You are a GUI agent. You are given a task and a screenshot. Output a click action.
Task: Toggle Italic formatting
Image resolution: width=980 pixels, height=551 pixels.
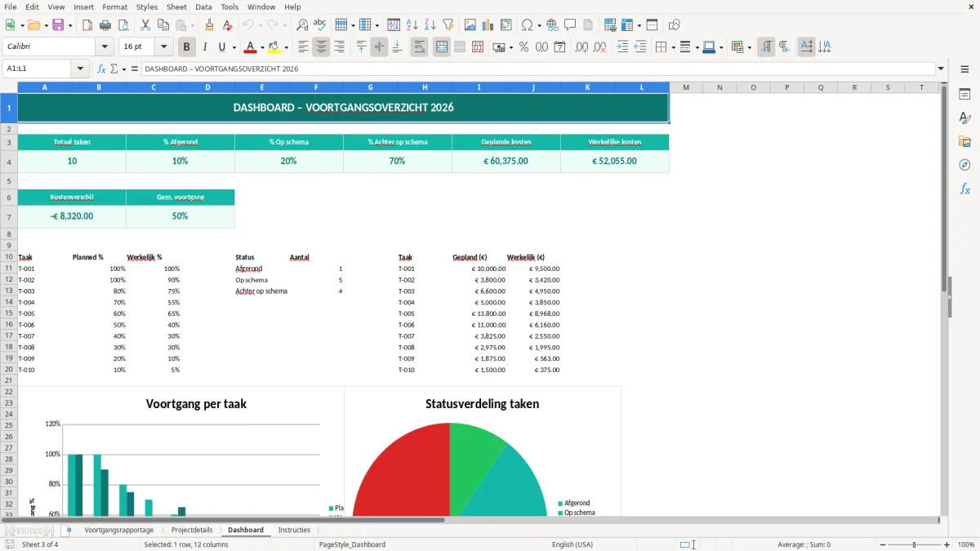tap(204, 47)
